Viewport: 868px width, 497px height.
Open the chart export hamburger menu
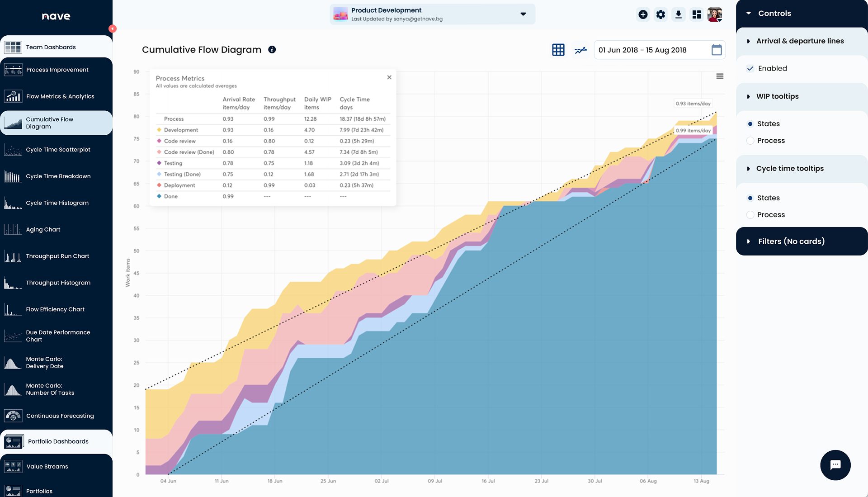point(720,76)
